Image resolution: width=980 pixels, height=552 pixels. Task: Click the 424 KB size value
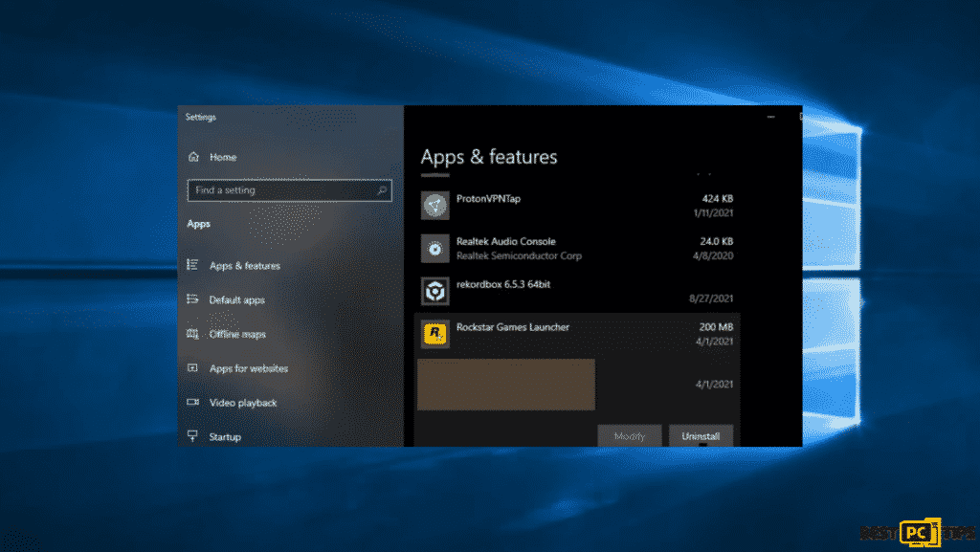(x=718, y=199)
